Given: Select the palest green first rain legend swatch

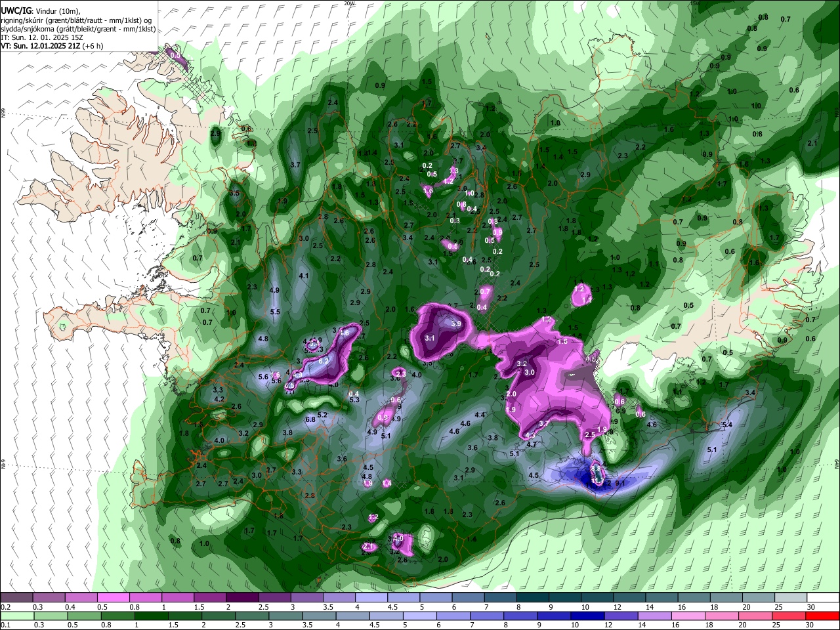Looking at the screenshot, I should pos(16,616).
